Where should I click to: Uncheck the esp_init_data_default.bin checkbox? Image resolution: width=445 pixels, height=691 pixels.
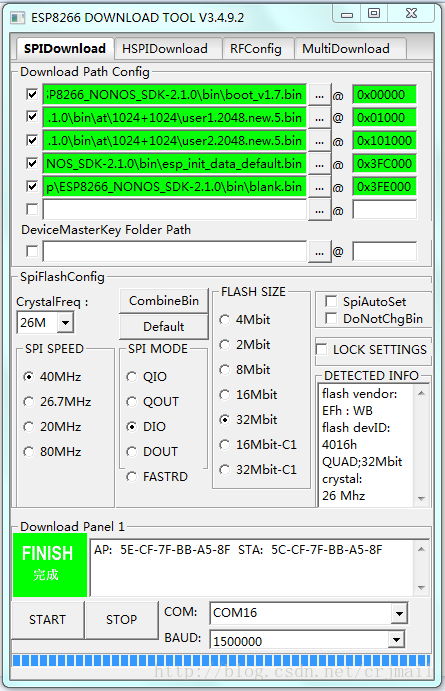coord(32,163)
